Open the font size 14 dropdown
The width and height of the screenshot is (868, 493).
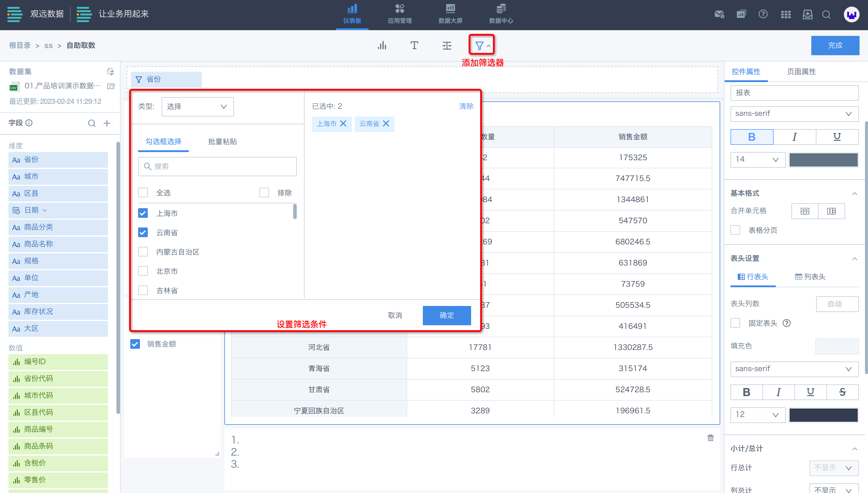point(757,159)
